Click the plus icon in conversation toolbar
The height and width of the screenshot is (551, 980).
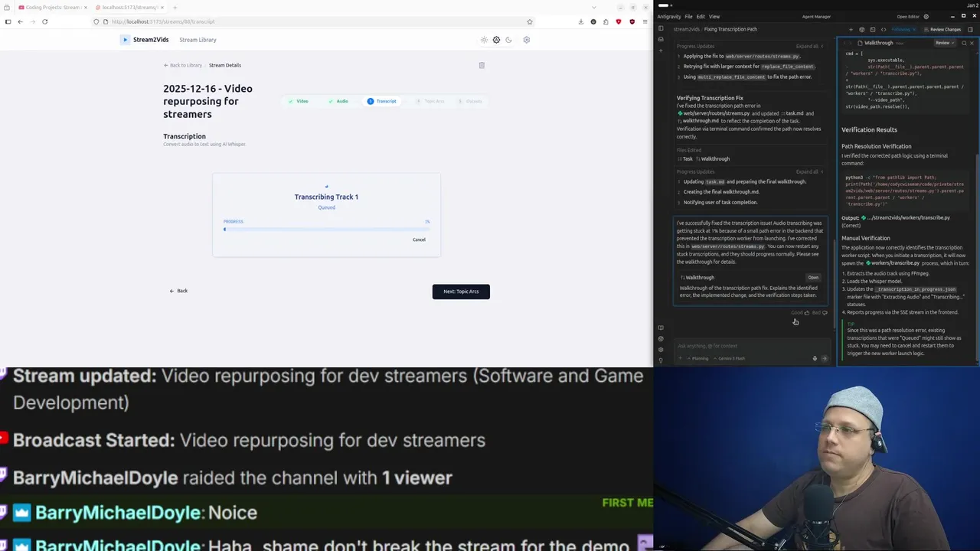coord(851,30)
